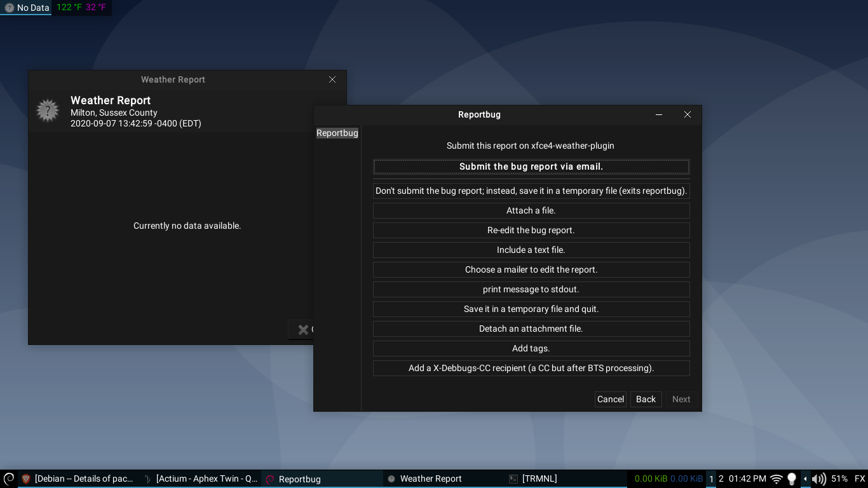Minimize the Reportbug window
This screenshot has height=488, width=868.
(659, 114)
